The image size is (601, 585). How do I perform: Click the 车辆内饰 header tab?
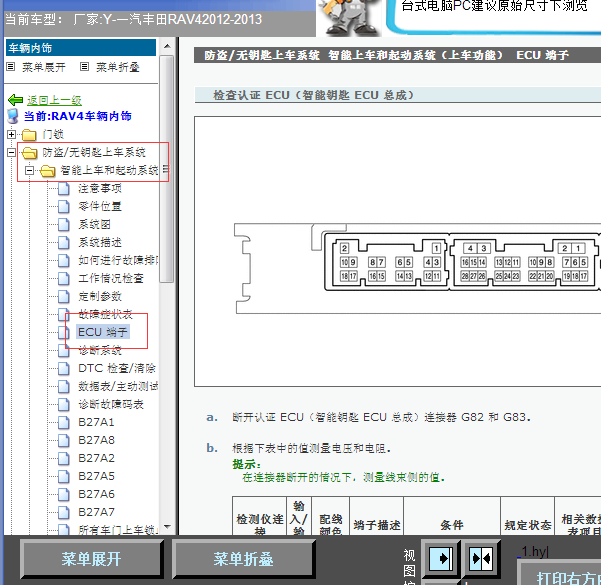[81, 48]
